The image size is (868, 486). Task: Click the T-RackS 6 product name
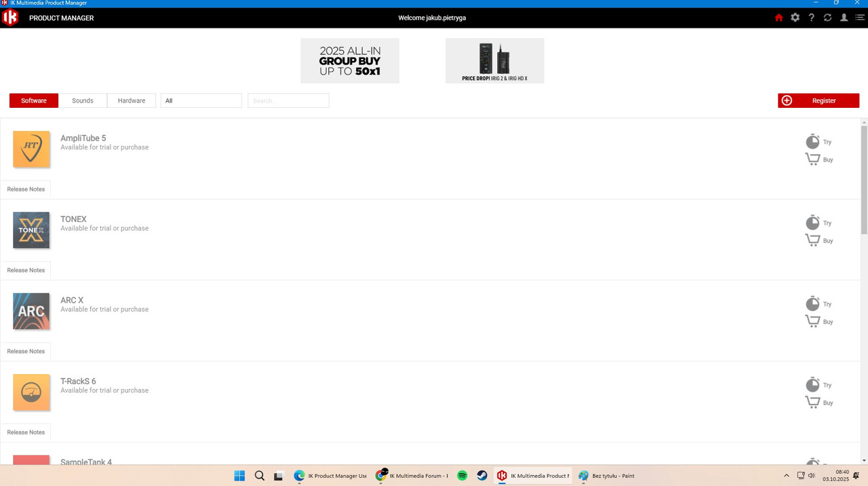coord(78,381)
